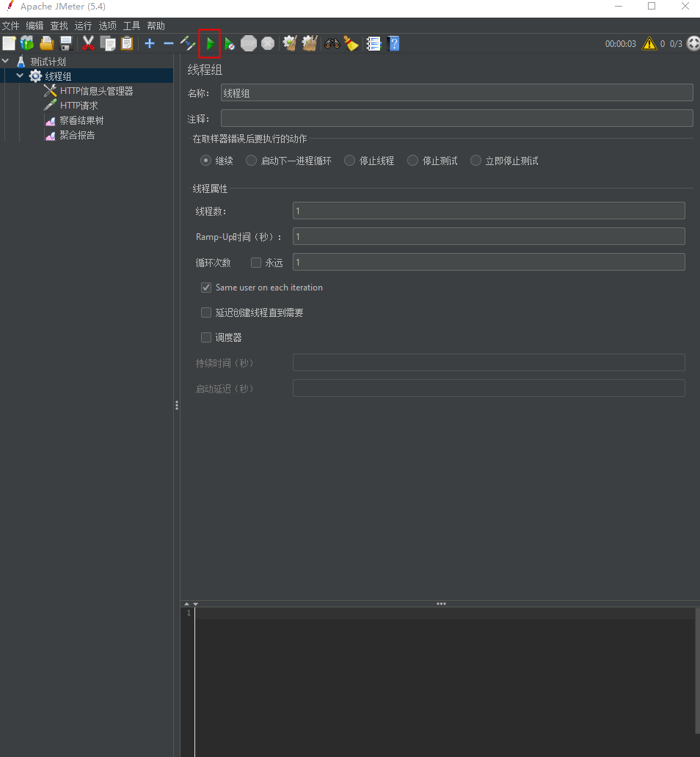The image size is (700, 757).
Task: Select 线程组 node in the tree
Action: [58, 76]
